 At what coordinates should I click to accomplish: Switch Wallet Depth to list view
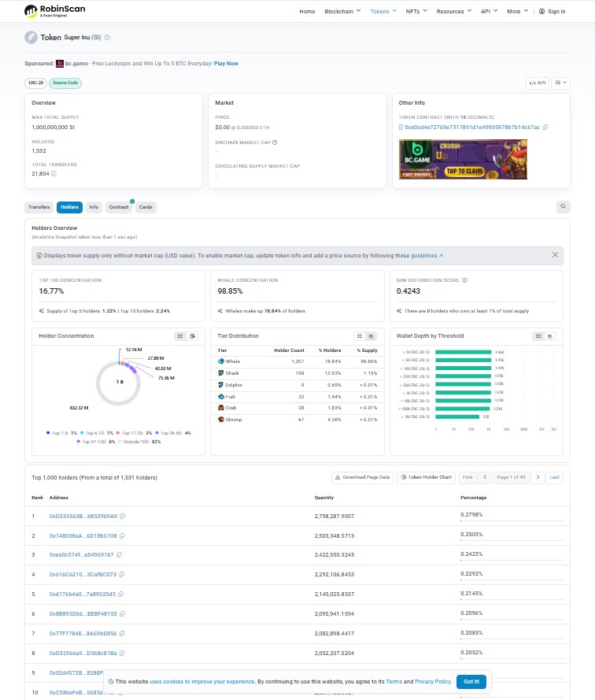tap(538, 336)
